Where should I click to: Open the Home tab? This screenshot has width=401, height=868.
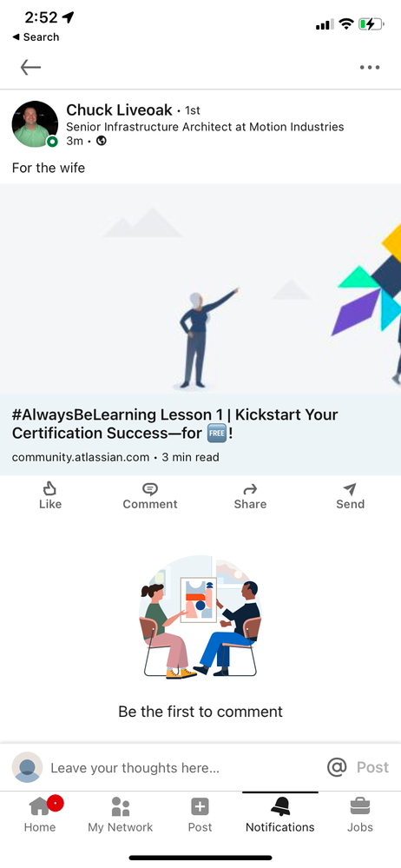point(40,815)
